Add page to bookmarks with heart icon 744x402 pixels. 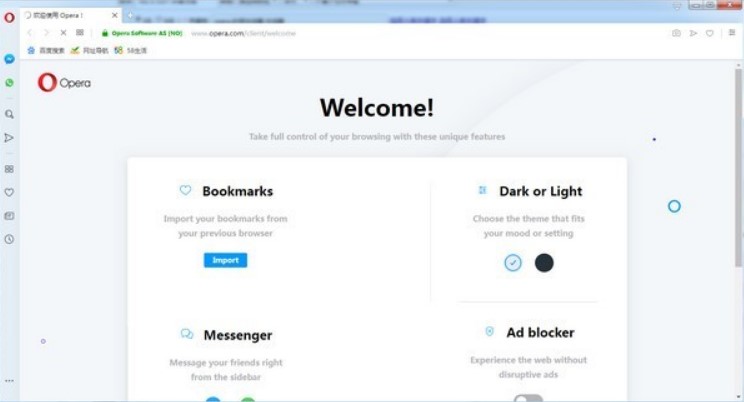coord(709,33)
